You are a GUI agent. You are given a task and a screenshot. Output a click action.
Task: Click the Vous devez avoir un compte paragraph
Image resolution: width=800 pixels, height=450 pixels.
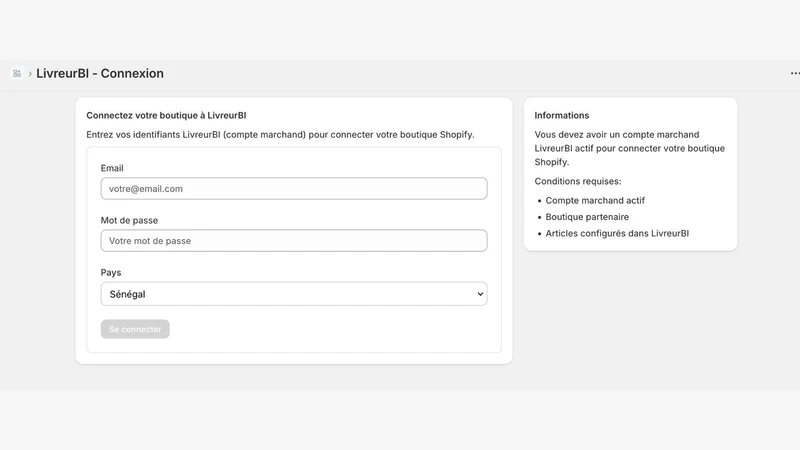(630, 148)
